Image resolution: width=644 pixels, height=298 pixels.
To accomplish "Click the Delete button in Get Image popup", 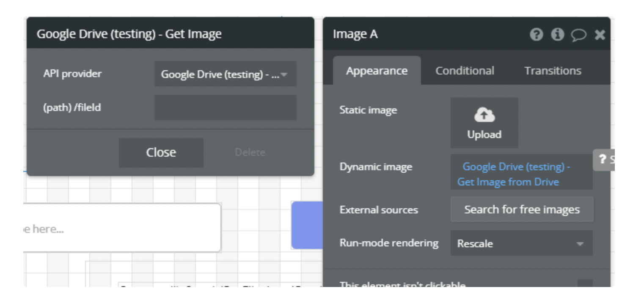I will 250,152.
